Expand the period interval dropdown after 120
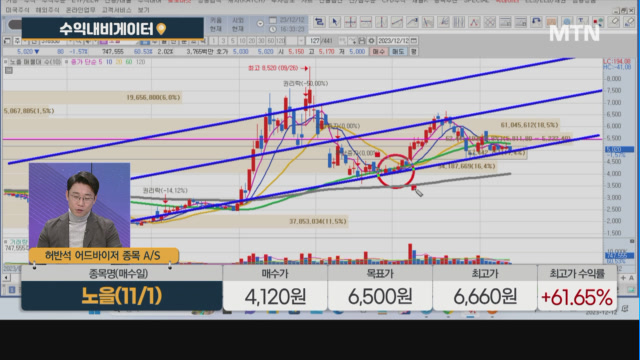 coord(301,41)
